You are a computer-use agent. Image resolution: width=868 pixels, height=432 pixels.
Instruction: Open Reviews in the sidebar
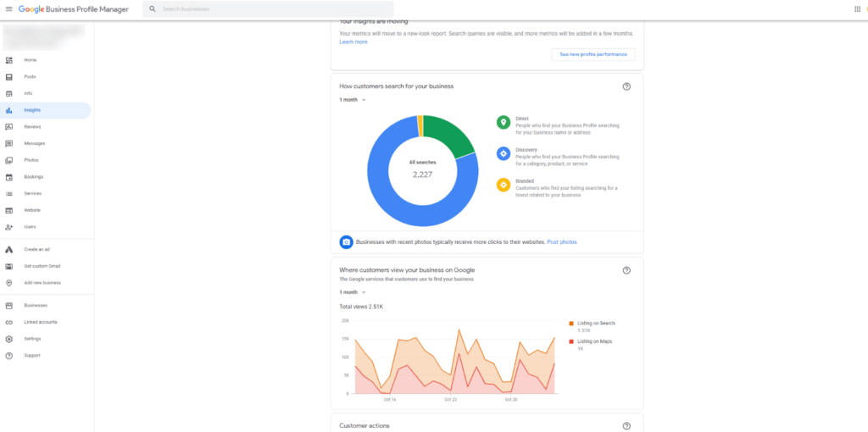click(x=32, y=127)
